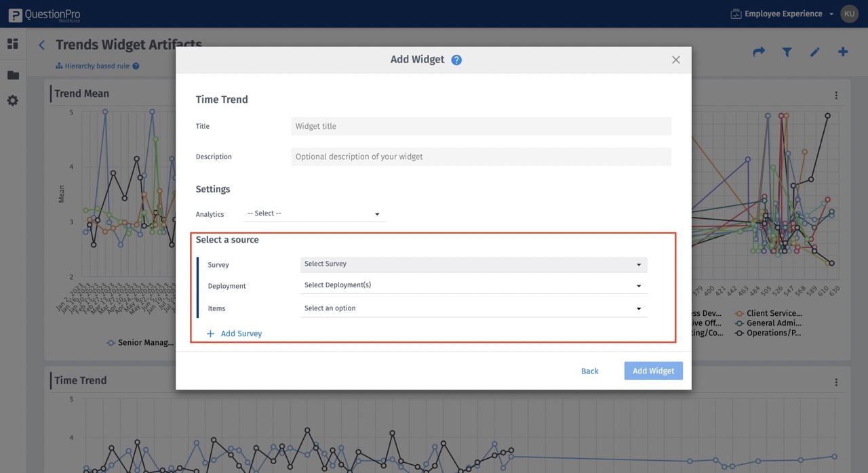Click the Back button in dialog
Screen dimensions: 868x473
coord(590,371)
